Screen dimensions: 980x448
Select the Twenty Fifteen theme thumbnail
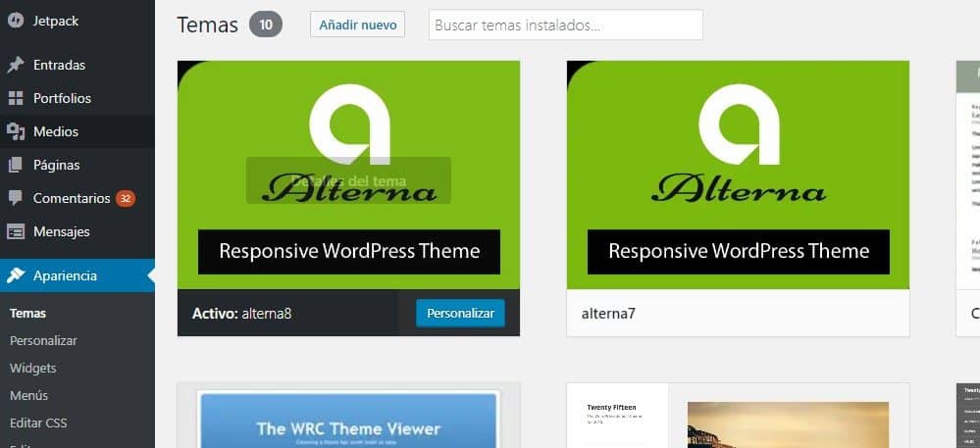click(x=738, y=416)
